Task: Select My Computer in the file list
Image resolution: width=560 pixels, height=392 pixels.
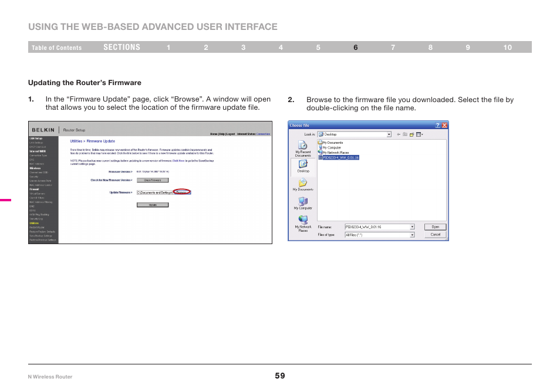Action: 329,147
